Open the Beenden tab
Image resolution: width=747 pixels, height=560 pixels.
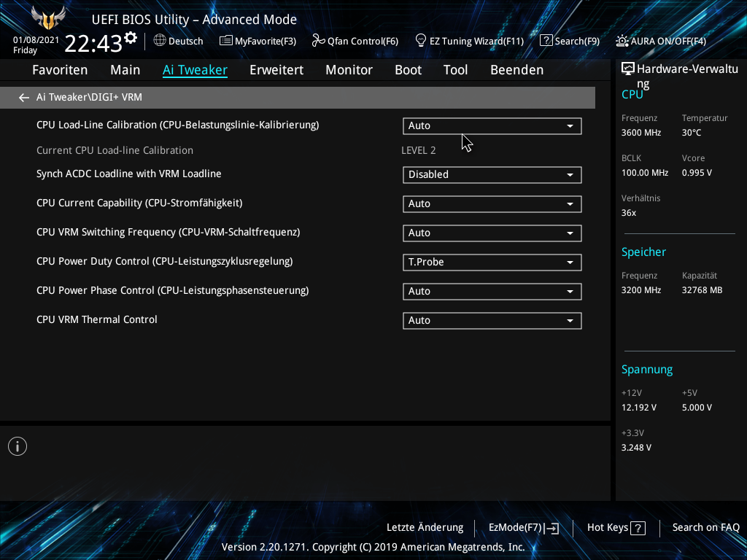click(x=517, y=70)
